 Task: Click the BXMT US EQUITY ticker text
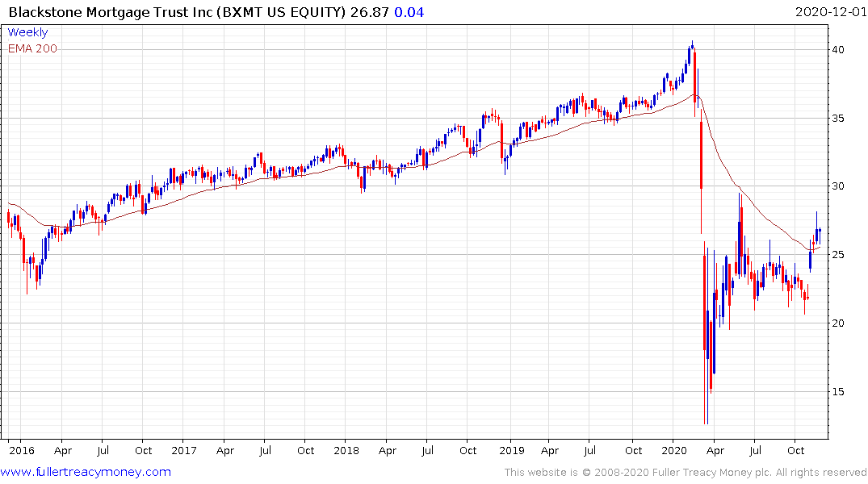282,12
